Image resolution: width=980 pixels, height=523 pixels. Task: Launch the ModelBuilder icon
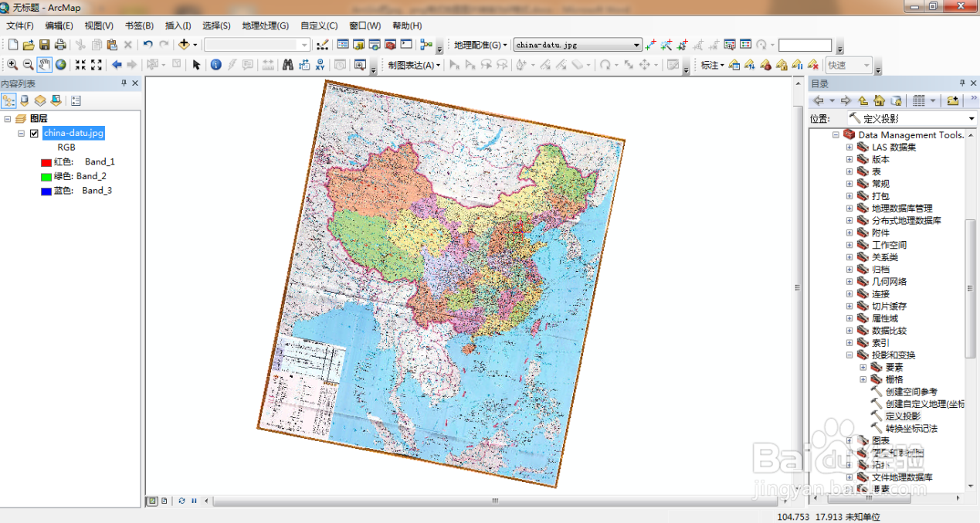[x=426, y=45]
